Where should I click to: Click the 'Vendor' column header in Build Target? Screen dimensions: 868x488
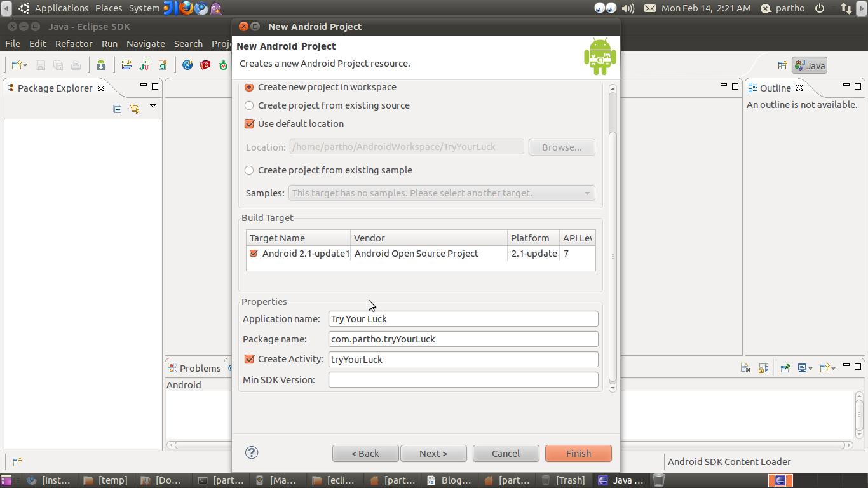click(429, 238)
